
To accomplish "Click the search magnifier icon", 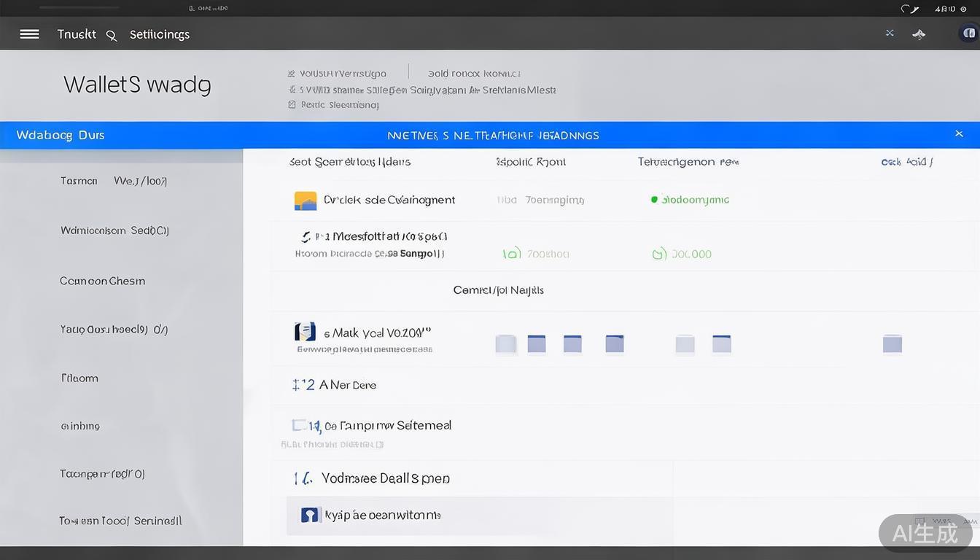I will [112, 35].
